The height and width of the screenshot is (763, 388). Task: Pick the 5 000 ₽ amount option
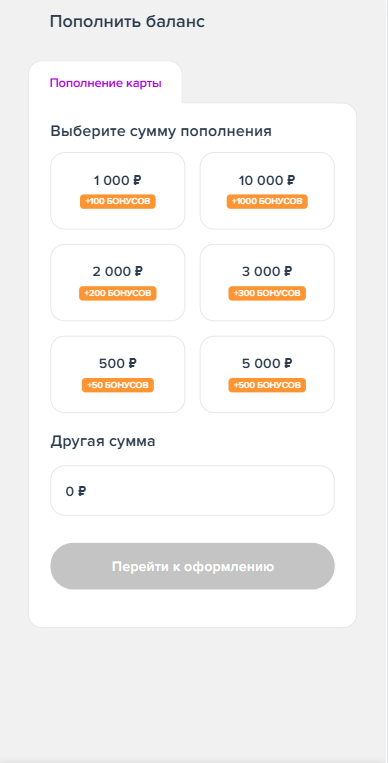[267, 374]
